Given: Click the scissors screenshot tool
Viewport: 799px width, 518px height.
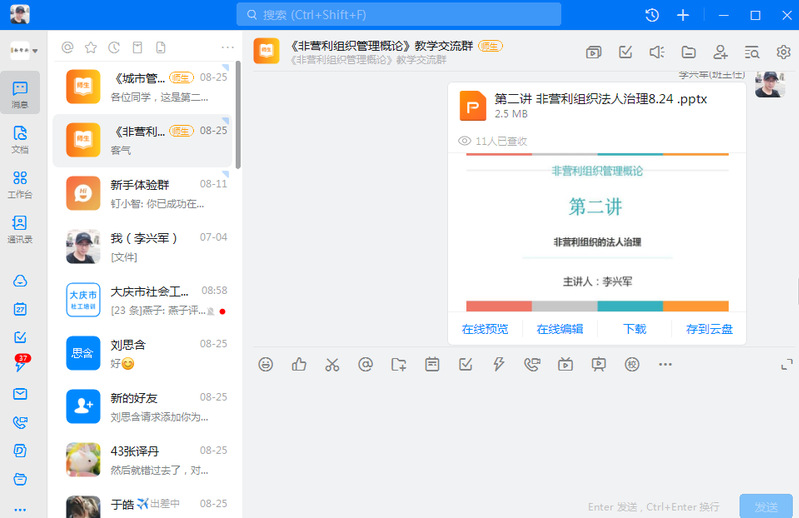Looking at the screenshot, I should [x=332, y=364].
